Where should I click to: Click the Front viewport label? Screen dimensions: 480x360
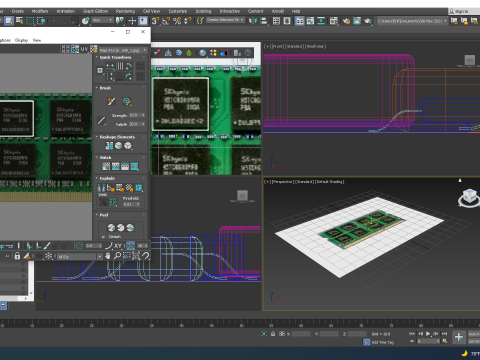(278, 46)
